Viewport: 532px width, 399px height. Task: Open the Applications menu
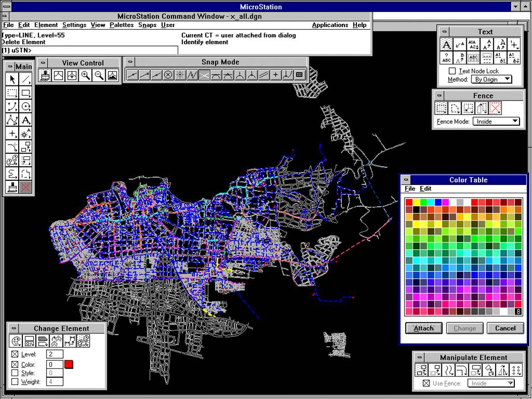(x=330, y=25)
